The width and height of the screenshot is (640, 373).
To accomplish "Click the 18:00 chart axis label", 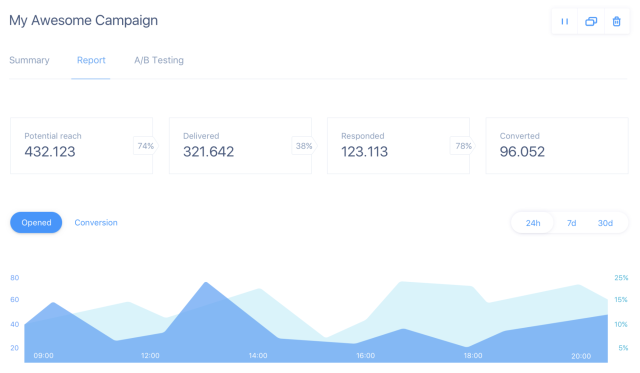I will point(473,355).
